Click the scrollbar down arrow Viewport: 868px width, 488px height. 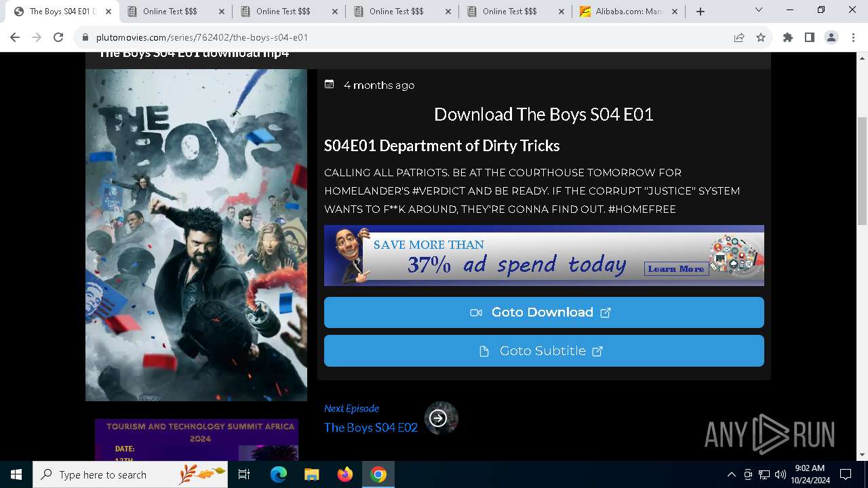pyautogui.click(x=862, y=455)
